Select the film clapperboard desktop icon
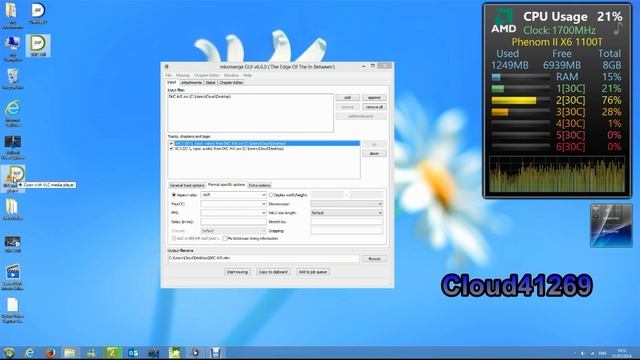Viewport: 640px width, 360px height. click(x=12, y=277)
